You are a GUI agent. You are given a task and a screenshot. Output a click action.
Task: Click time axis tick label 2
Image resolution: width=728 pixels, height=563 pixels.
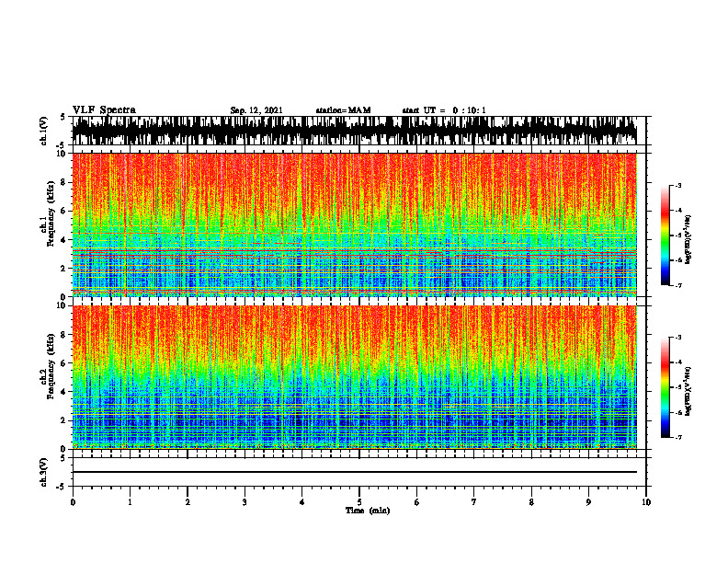pyautogui.click(x=188, y=502)
